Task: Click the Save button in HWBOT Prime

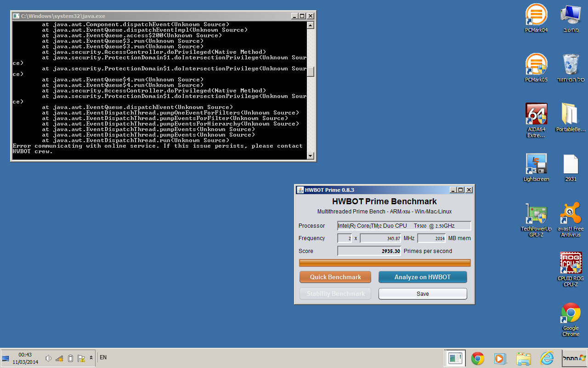Action: (423, 293)
